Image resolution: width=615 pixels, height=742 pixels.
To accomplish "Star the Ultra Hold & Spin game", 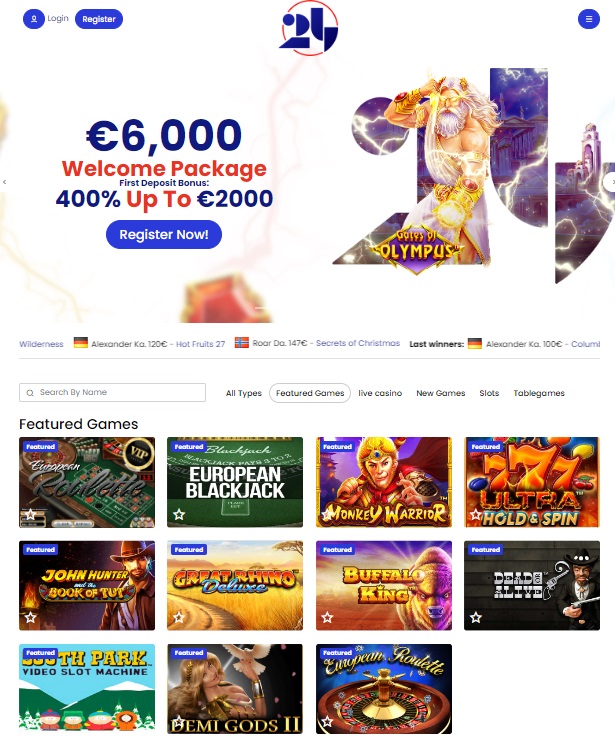I will tap(475, 514).
